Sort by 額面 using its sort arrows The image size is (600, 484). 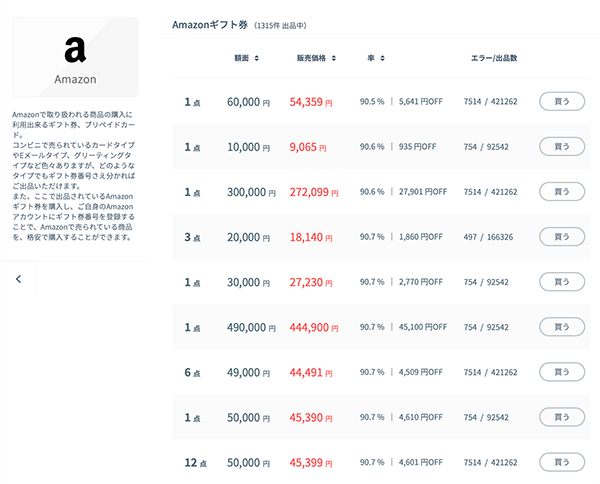(x=257, y=58)
